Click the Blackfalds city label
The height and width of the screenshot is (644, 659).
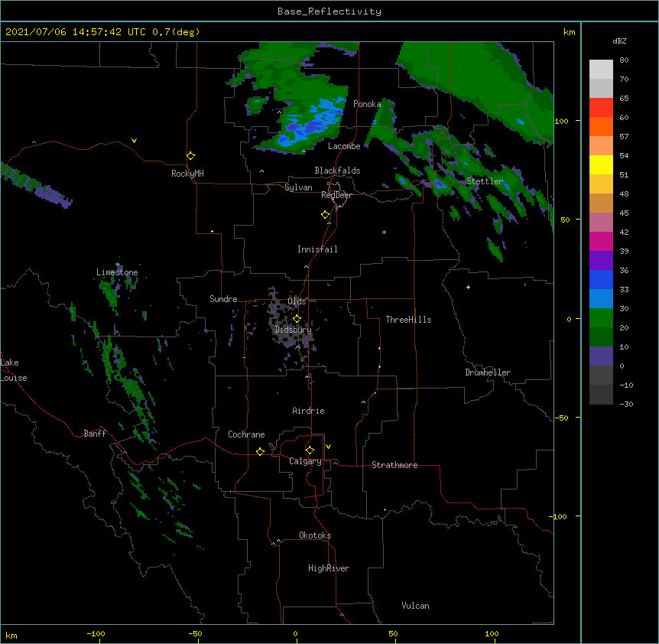pos(337,171)
